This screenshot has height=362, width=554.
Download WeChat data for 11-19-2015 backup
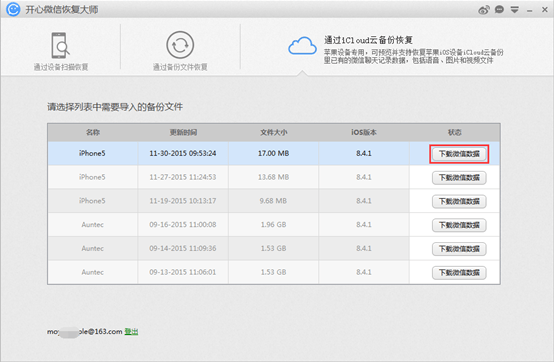click(459, 201)
